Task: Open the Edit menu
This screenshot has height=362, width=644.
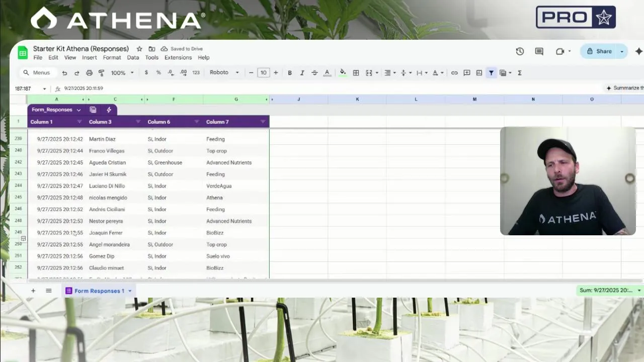Action: (x=53, y=58)
